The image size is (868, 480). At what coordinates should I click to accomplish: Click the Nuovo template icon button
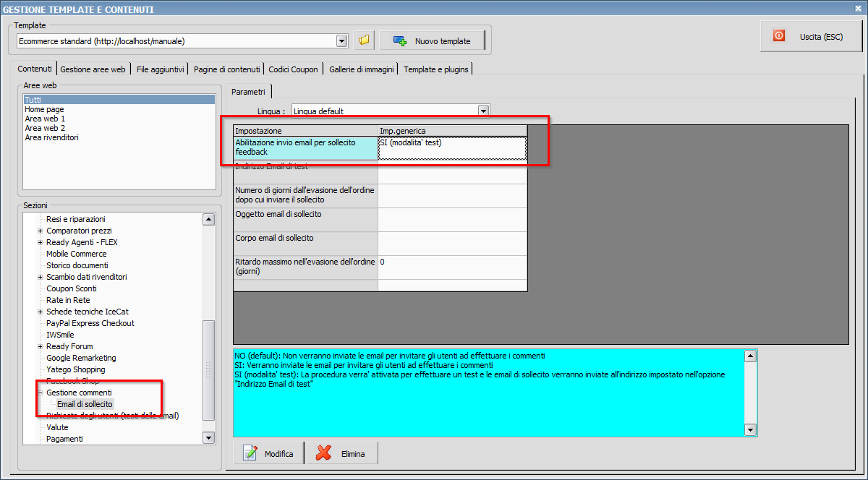[x=432, y=41]
